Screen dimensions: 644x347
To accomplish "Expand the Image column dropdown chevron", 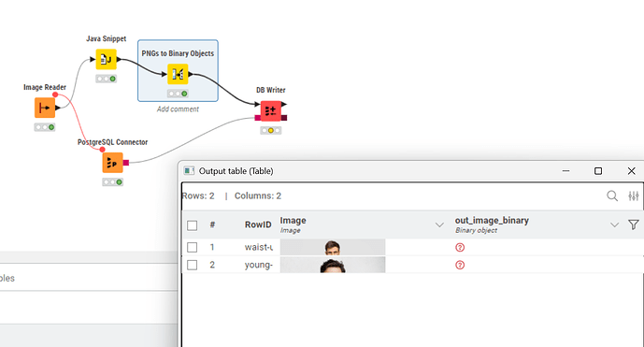I will tap(439, 224).
